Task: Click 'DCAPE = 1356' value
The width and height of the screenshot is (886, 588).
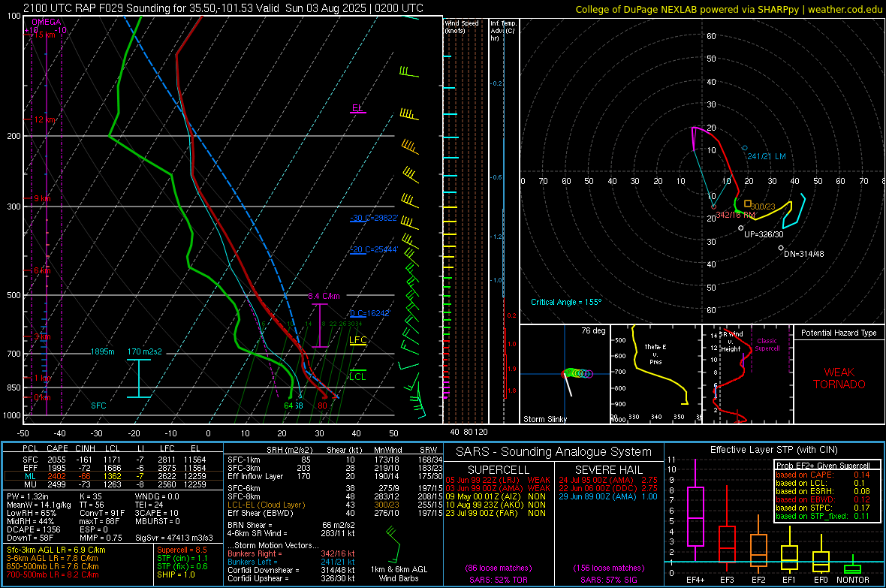Action: pyautogui.click(x=33, y=529)
